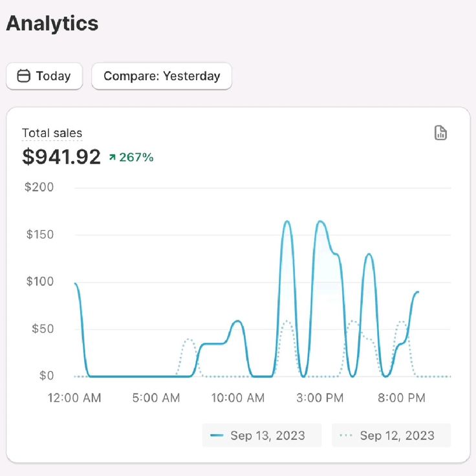Open the Compare: Yesterday selector

[x=162, y=76]
